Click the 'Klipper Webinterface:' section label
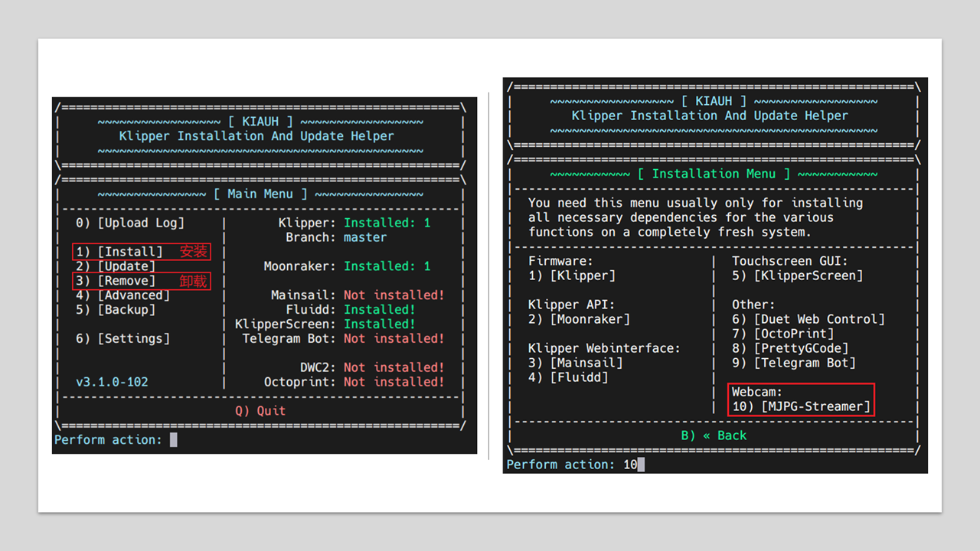This screenshot has width=980, height=551. (x=605, y=348)
